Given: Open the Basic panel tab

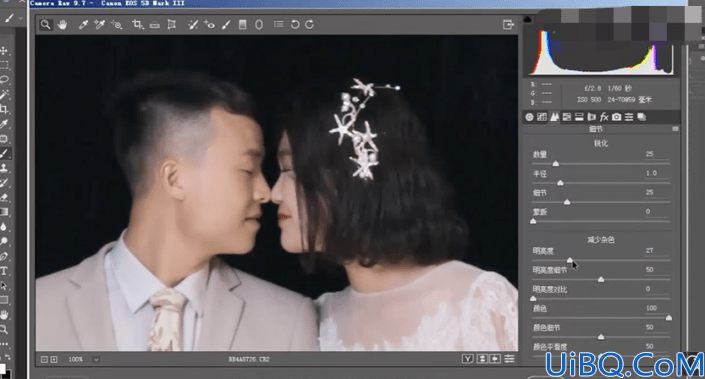Looking at the screenshot, I should (529, 117).
